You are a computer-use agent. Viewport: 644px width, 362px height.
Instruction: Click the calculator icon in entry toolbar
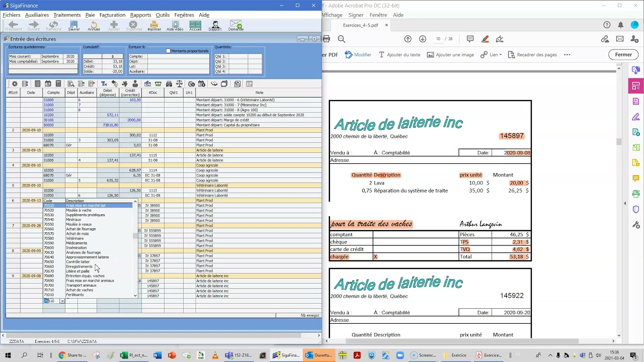click(58, 84)
